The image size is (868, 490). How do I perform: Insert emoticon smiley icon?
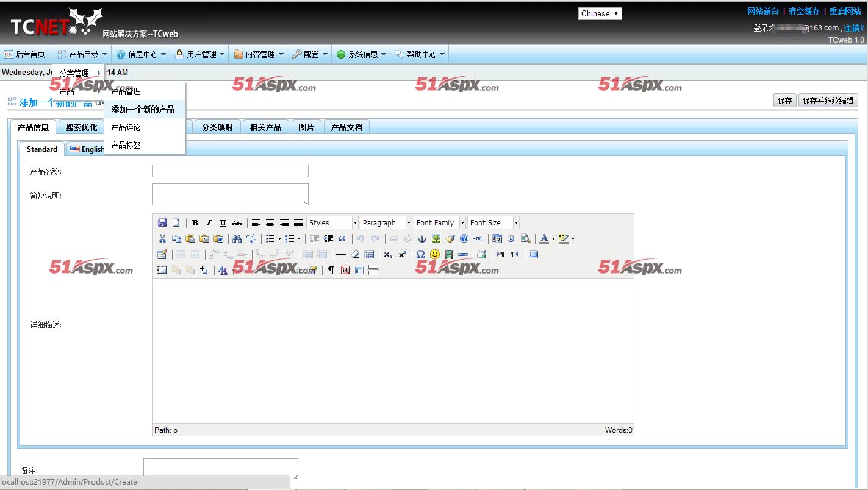(435, 254)
